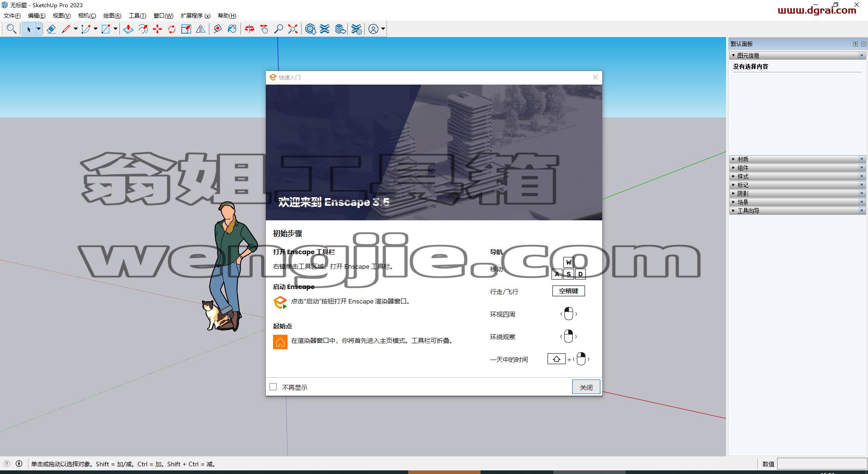Expand the 组件 panel

point(733,168)
